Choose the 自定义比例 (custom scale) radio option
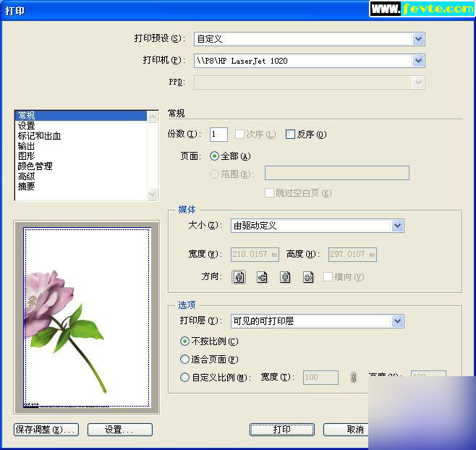The image size is (476, 450). click(x=184, y=377)
